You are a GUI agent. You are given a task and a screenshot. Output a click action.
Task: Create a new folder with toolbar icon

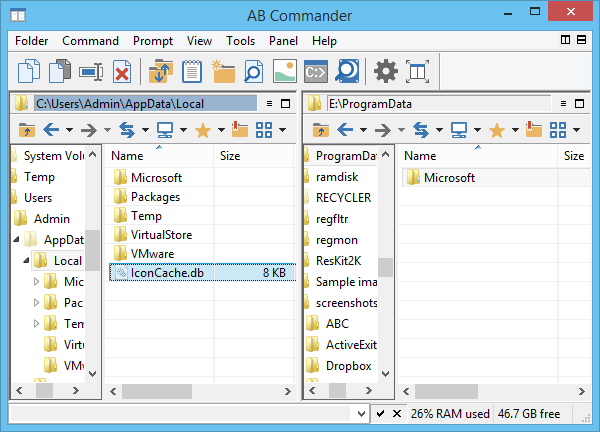pos(223,71)
